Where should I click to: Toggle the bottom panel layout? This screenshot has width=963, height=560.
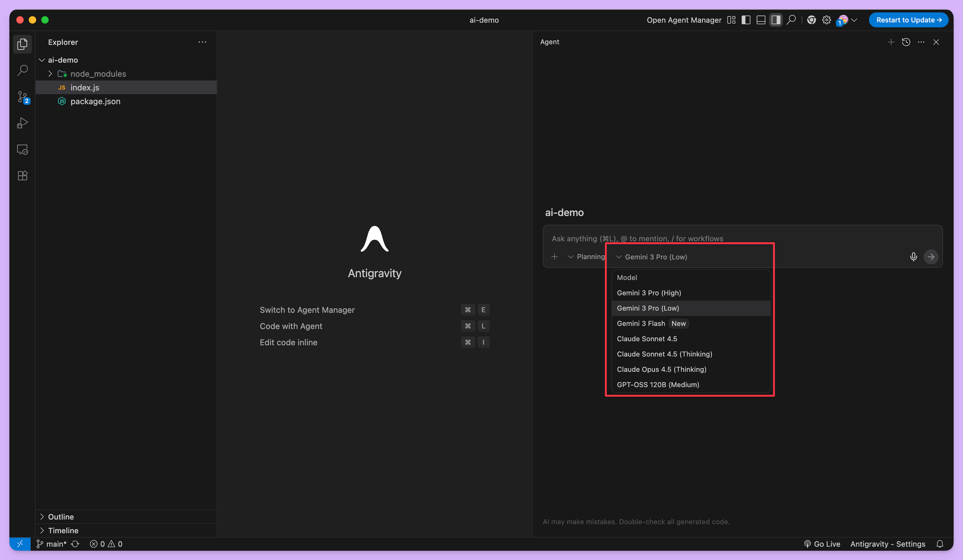pyautogui.click(x=761, y=20)
